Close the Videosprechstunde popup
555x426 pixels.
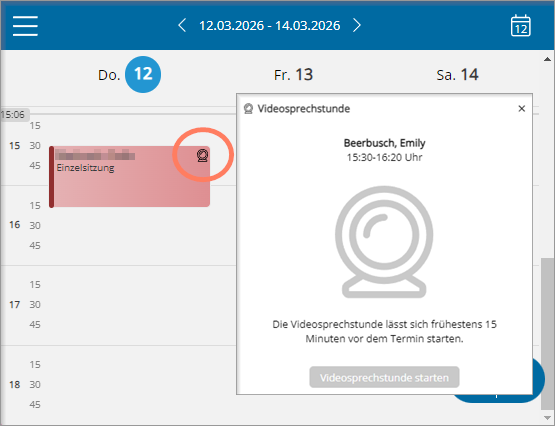[x=521, y=109]
